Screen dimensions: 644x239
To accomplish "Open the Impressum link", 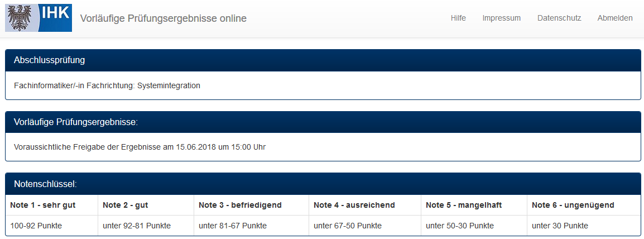I will coord(501,18).
